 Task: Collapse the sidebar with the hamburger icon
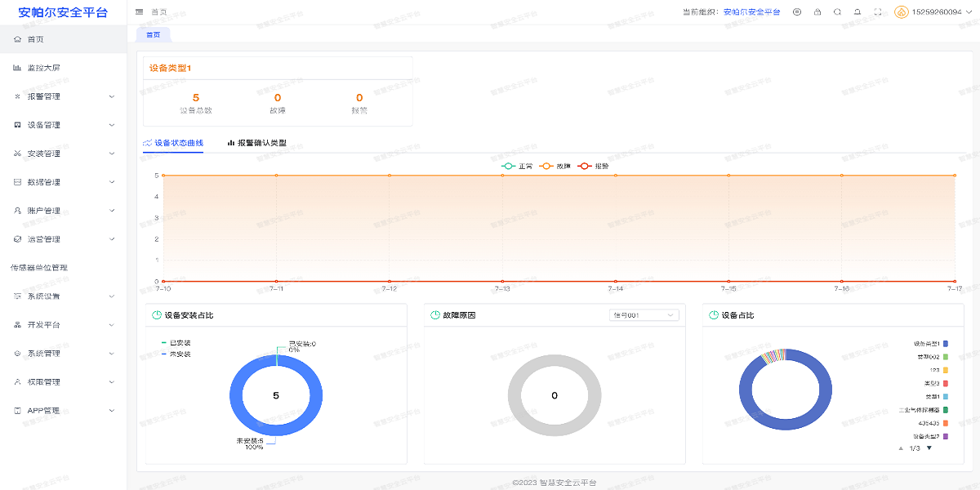(x=138, y=11)
